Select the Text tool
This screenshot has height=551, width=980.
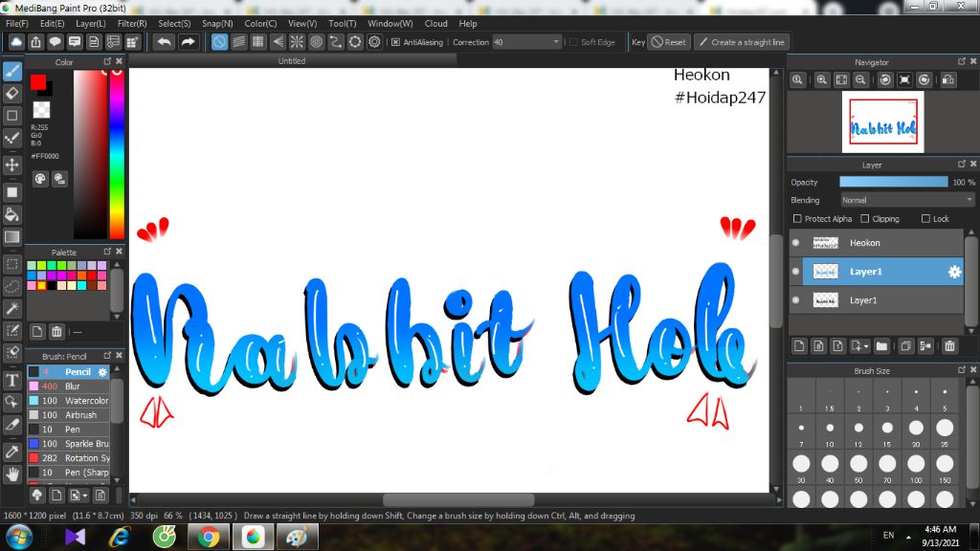(12, 381)
